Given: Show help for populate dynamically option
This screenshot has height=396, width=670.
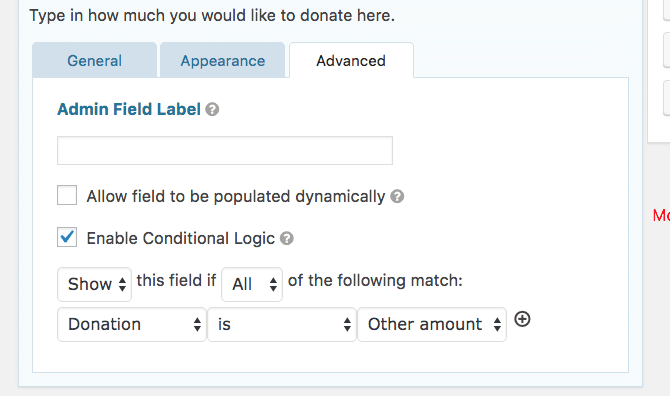Looking at the screenshot, I should pos(397,197).
